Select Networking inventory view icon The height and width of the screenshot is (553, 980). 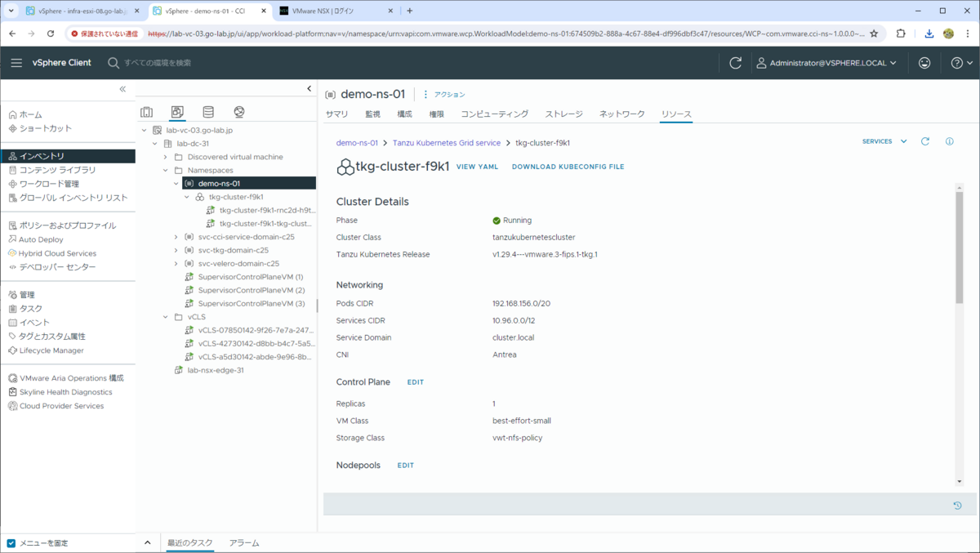pos(239,112)
